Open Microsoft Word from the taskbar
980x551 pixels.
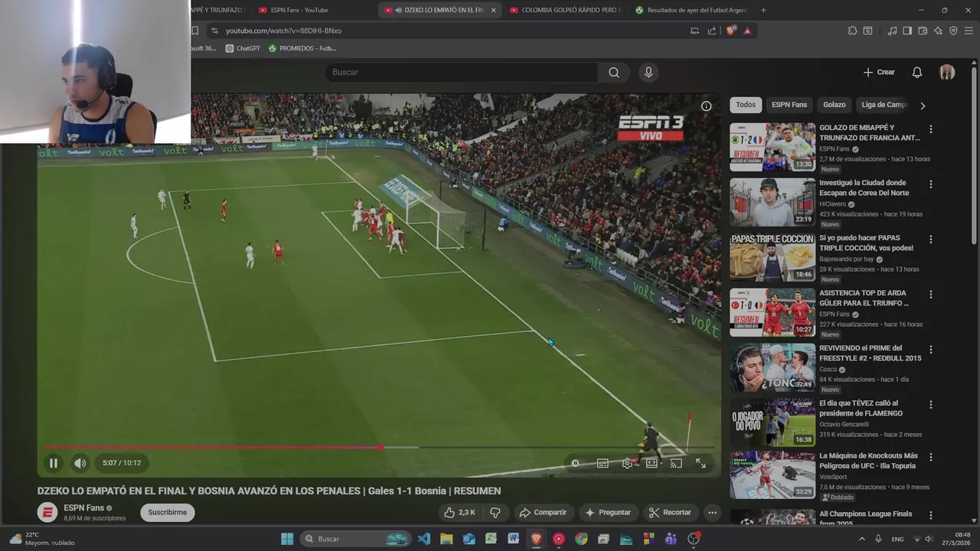click(x=514, y=539)
